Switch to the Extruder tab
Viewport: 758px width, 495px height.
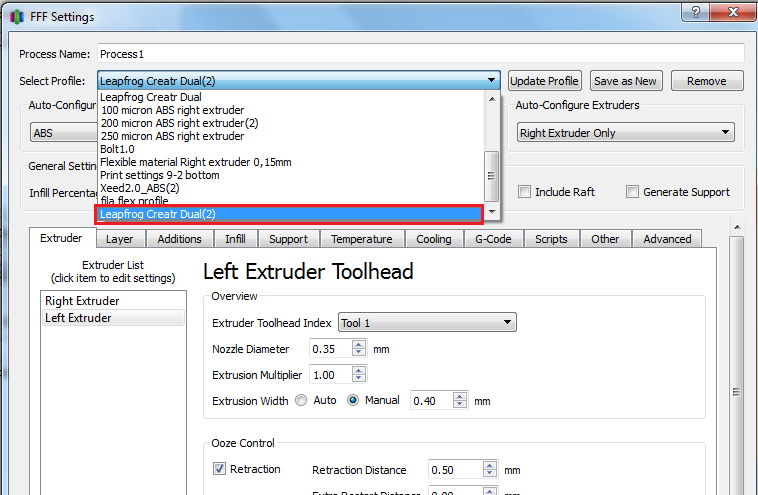click(61, 238)
